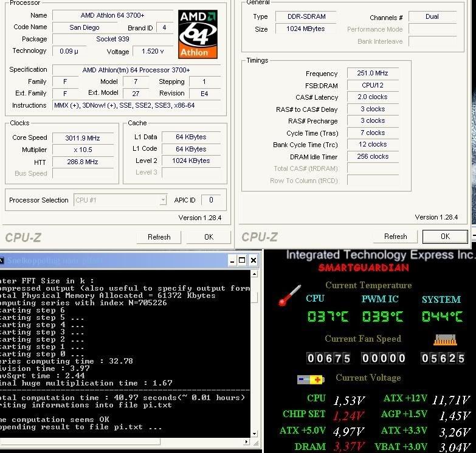Click the L1 Data value 64 KBytes

pos(191,137)
